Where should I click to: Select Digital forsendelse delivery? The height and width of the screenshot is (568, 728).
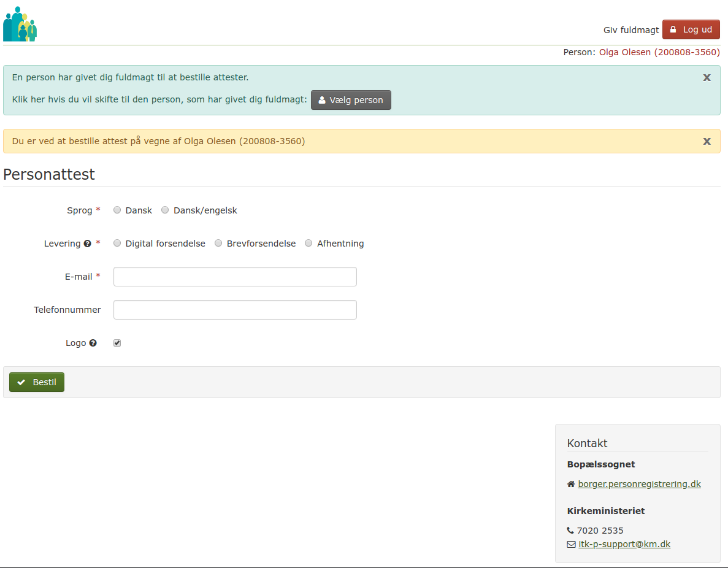point(117,244)
